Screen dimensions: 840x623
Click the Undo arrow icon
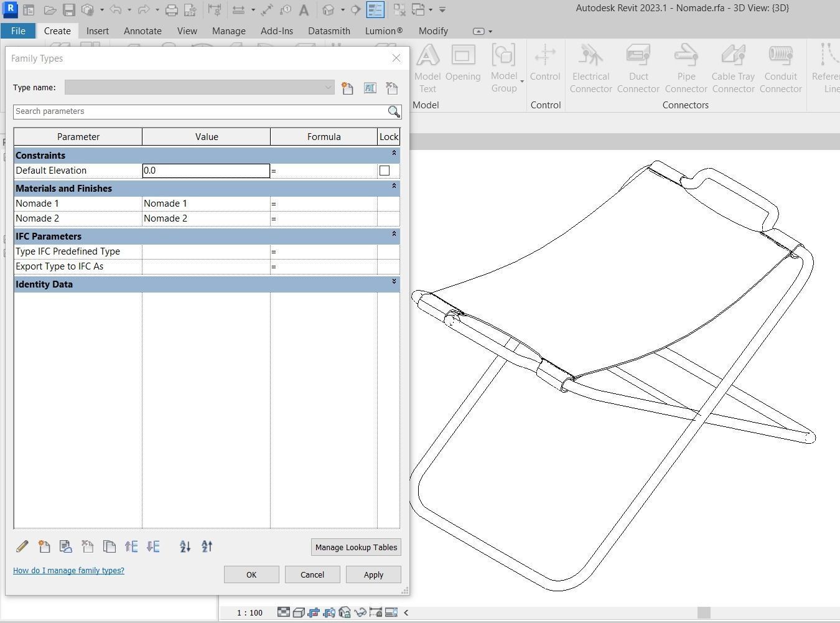(x=115, y=10)
